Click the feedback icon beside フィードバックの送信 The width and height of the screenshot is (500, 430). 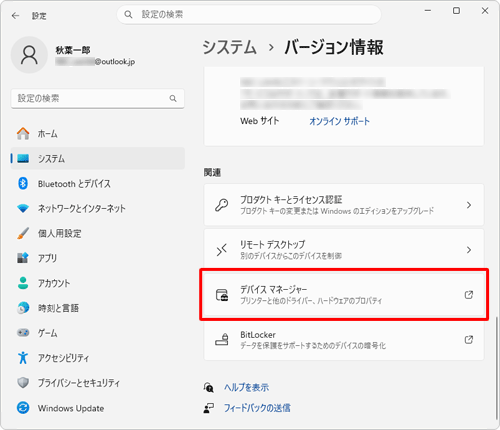point(209,408)
